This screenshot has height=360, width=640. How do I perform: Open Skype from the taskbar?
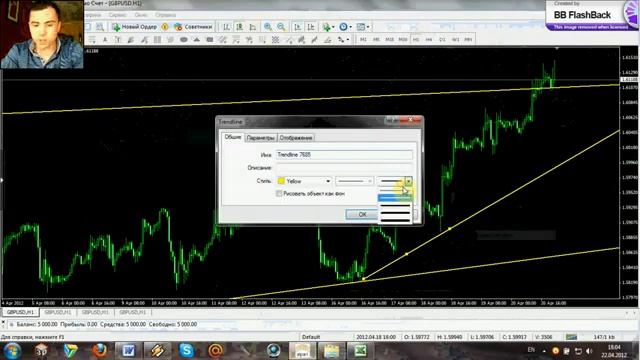(x=186, y=351)
